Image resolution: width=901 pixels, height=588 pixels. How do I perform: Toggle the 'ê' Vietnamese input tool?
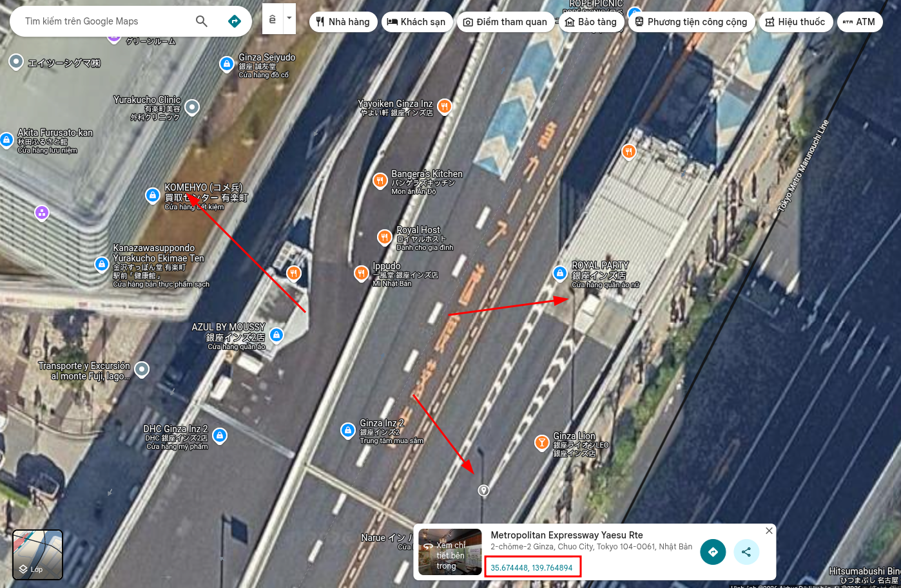tap(273, 19)
